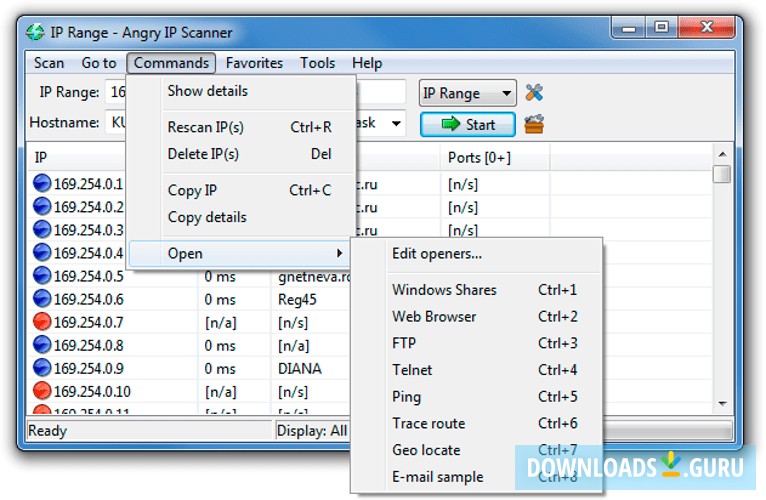Close the Angry IP Scanner window
This screenshot has height=500, width=766.
[x=706, y=27]
